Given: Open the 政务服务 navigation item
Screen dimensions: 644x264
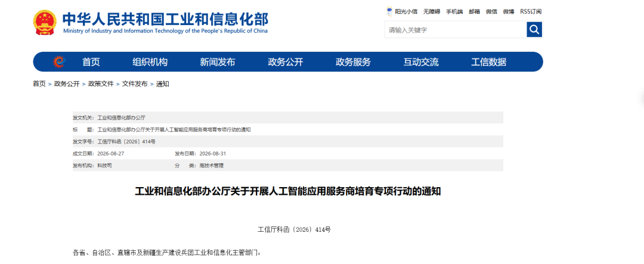Looking at the screenshot, I should click(x=353, y=62).
